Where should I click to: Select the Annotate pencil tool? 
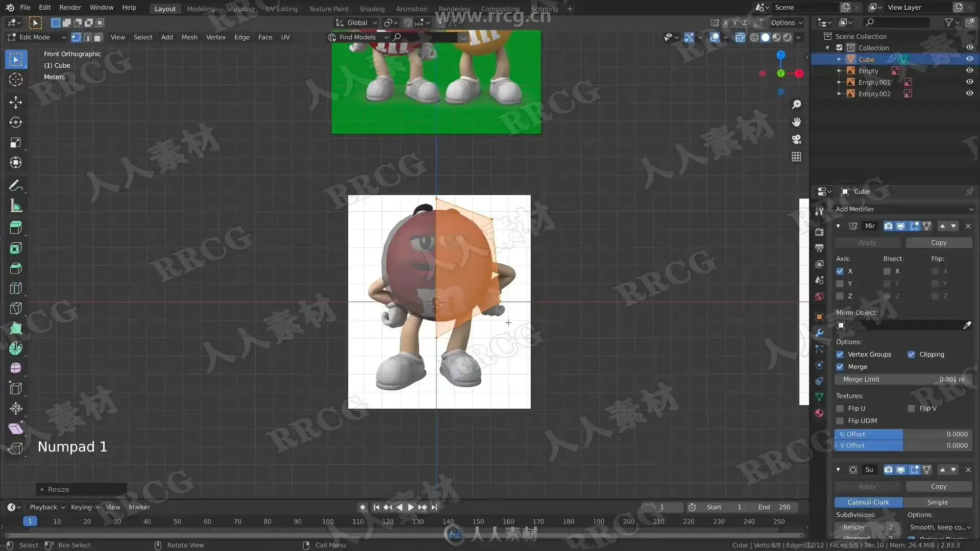pos(15,186)
